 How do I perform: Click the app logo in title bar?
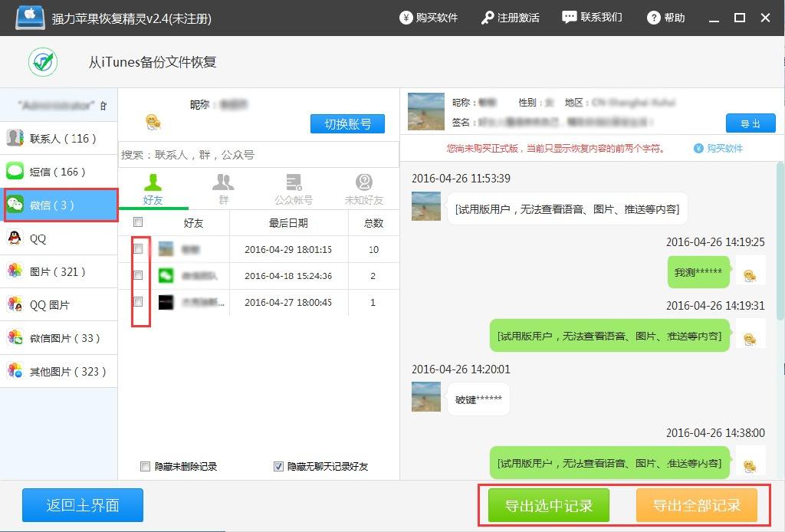[x=30, y=17]
